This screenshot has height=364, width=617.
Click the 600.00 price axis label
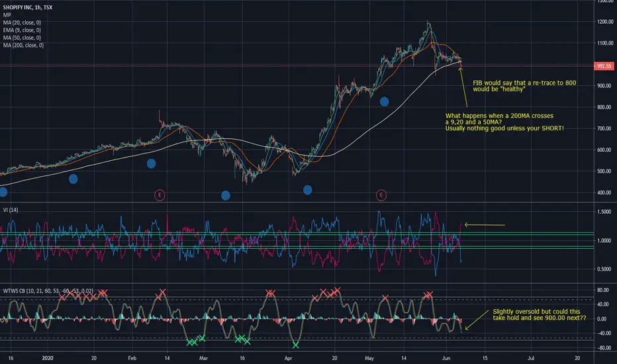605,150
